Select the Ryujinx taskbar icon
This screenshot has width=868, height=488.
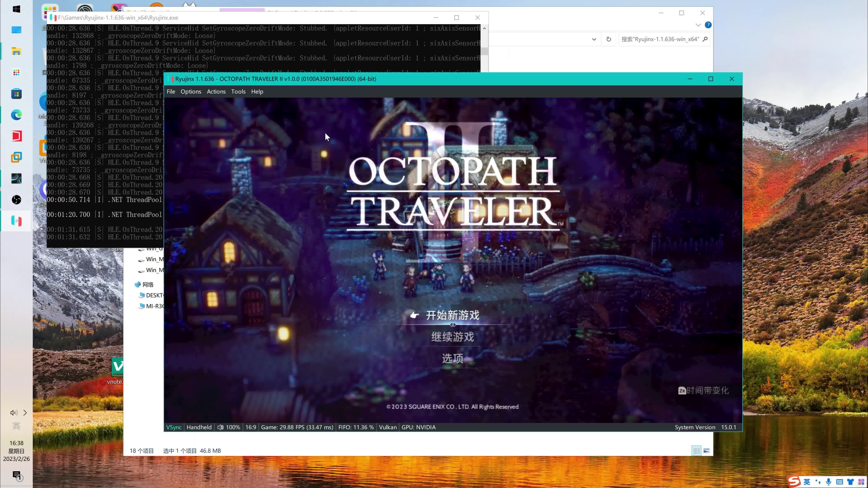16,221
